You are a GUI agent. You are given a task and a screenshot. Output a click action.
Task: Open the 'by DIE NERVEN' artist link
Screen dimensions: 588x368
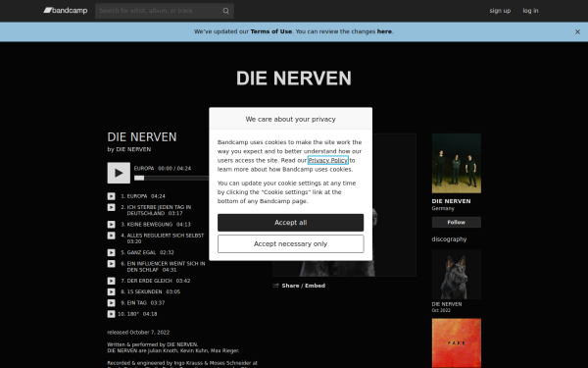click(133, 149)
